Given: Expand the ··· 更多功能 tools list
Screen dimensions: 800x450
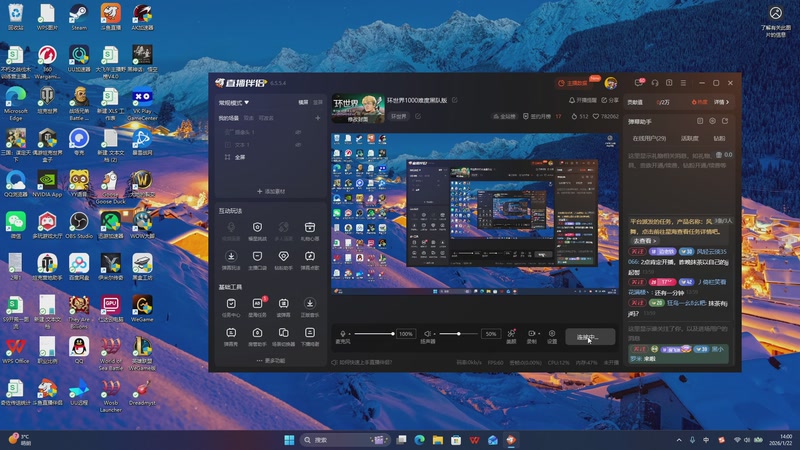Looking at the screenshot, I should click(271, 361).
